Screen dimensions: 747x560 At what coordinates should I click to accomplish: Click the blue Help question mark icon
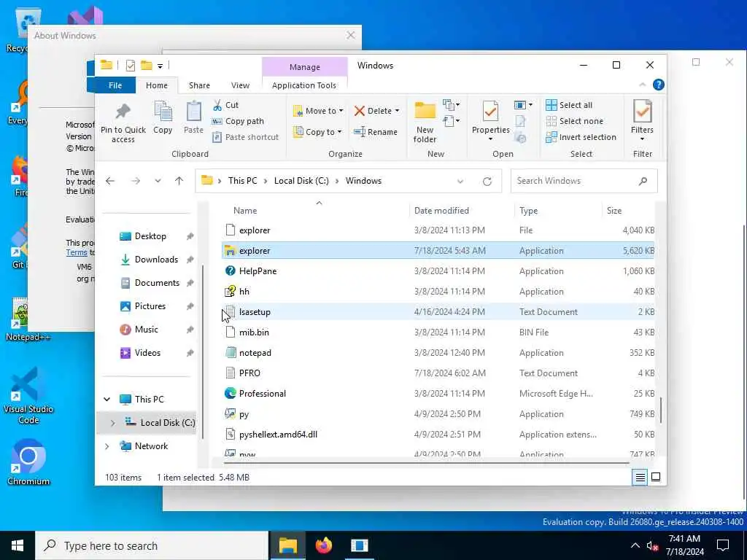[659, 85]
